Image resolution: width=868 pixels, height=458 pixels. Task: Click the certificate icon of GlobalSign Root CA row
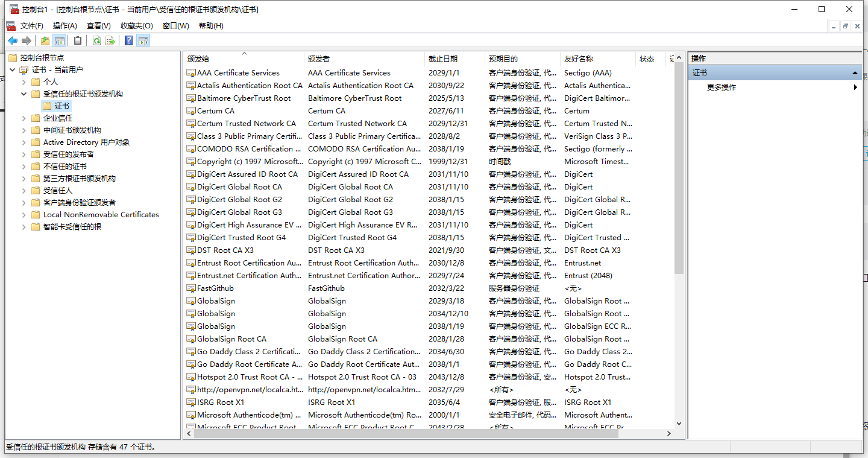[x=192, y=339]
